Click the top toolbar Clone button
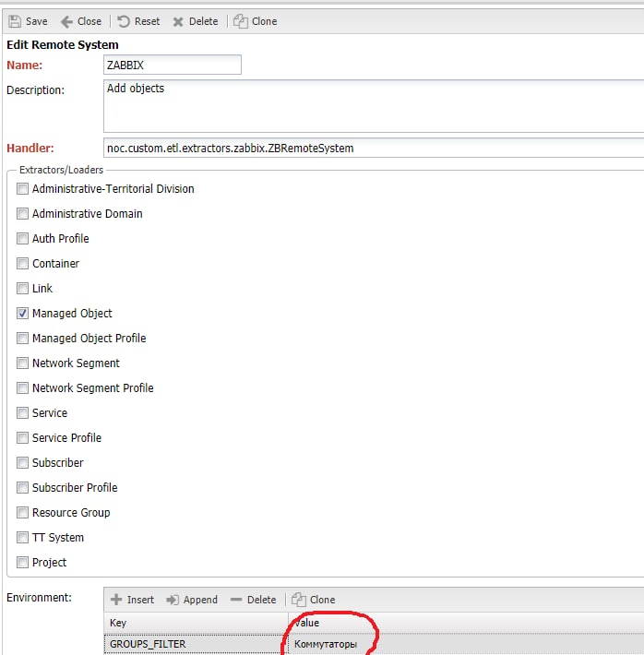The width and height of the screenshot is (644, 655). [x=256, y=21]
